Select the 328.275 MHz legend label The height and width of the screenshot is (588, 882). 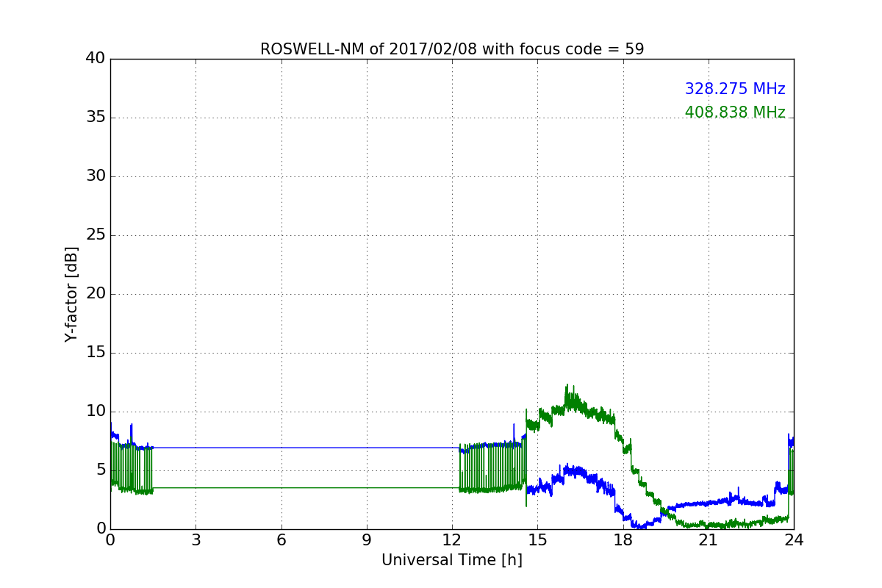pyautogui.click(x=735, y=89)
